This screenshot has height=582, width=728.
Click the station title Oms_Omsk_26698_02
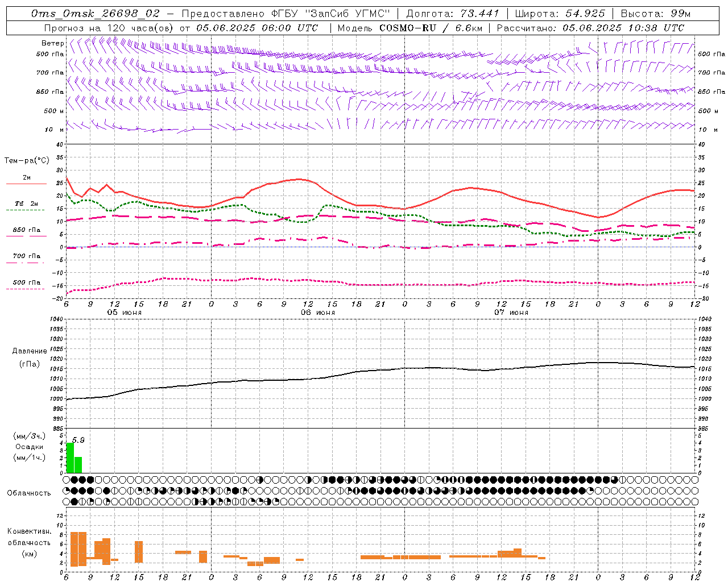96,13
